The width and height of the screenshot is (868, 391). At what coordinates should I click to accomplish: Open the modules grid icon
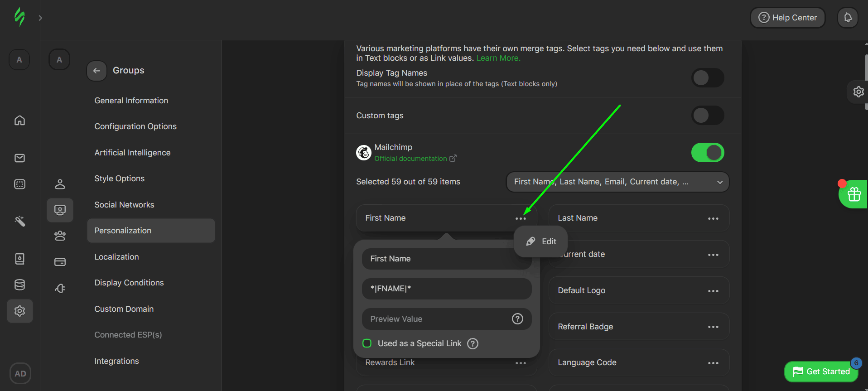[19, 184]
